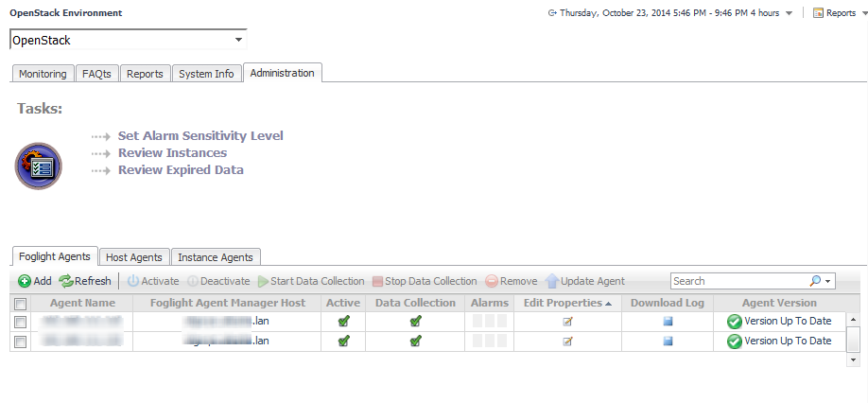The width and height of the screenshot is (868, 403).
Task: Click Data Collection checkmark in first row
Action: pos(415,321)
